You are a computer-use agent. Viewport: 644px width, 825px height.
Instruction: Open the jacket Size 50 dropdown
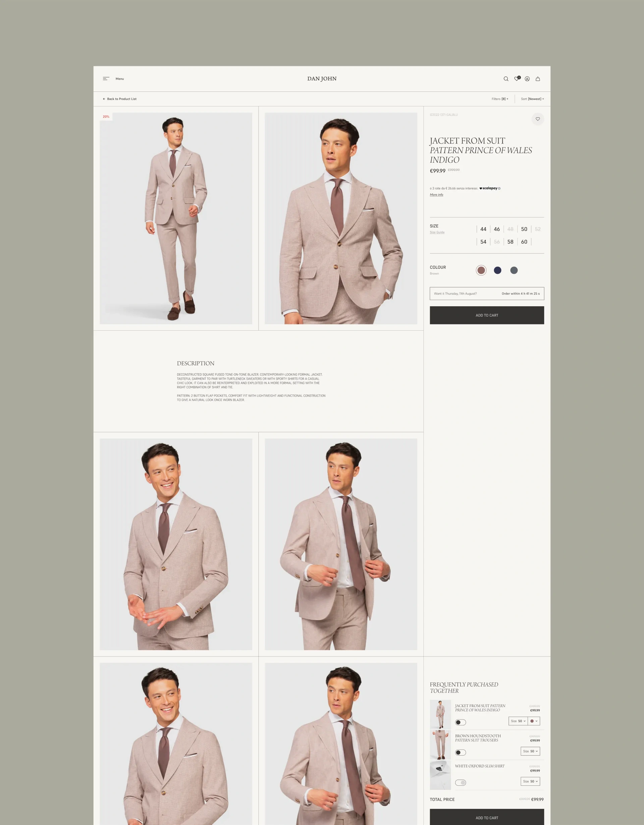pyautogui.click(x=518, y=721)
